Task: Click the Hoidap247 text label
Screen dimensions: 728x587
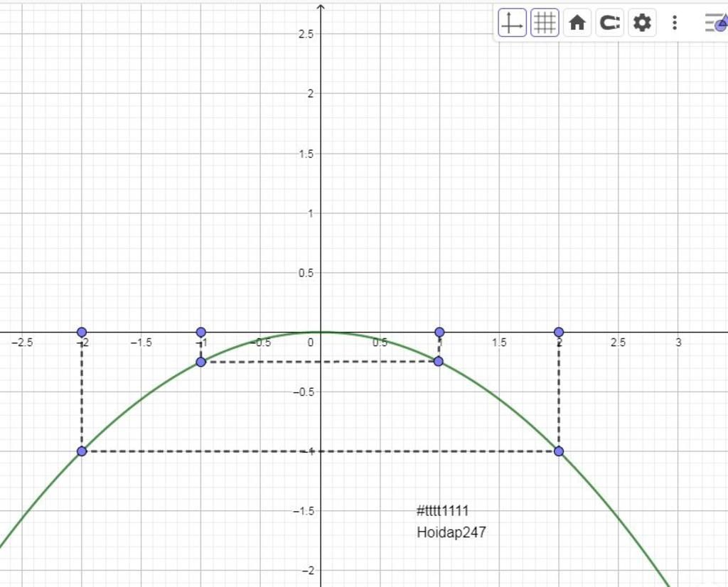Action: point(451,532)
